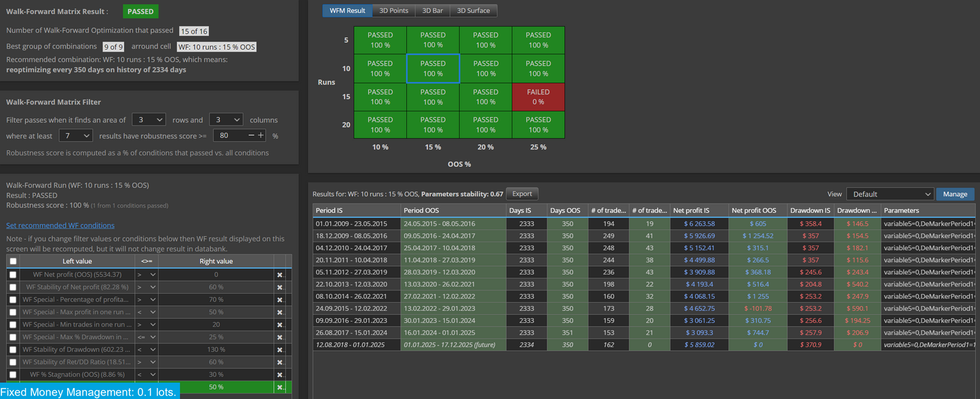Click the Manage views button
The width and height of the screenshot is (980, 399).
955,194
